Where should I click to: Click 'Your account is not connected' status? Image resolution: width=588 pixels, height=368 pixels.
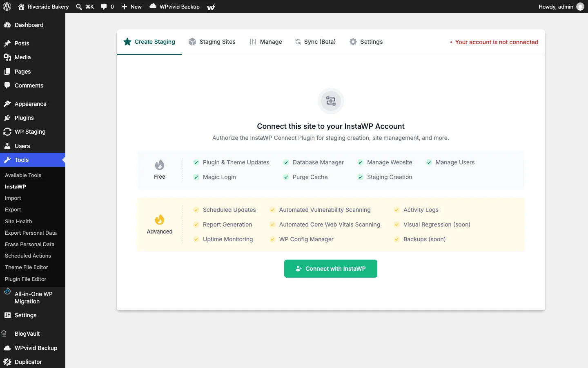[494, 42]
